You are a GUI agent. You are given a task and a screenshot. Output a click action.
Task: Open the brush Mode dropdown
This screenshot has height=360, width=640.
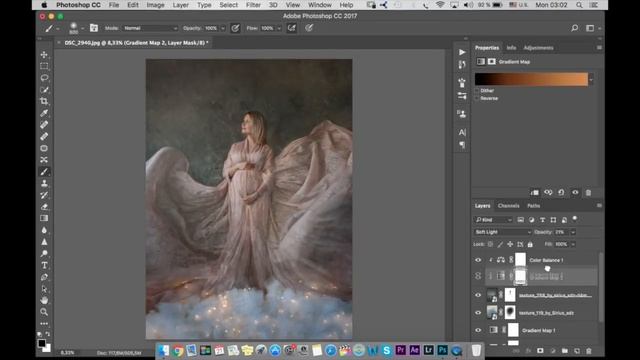[150, 28]
